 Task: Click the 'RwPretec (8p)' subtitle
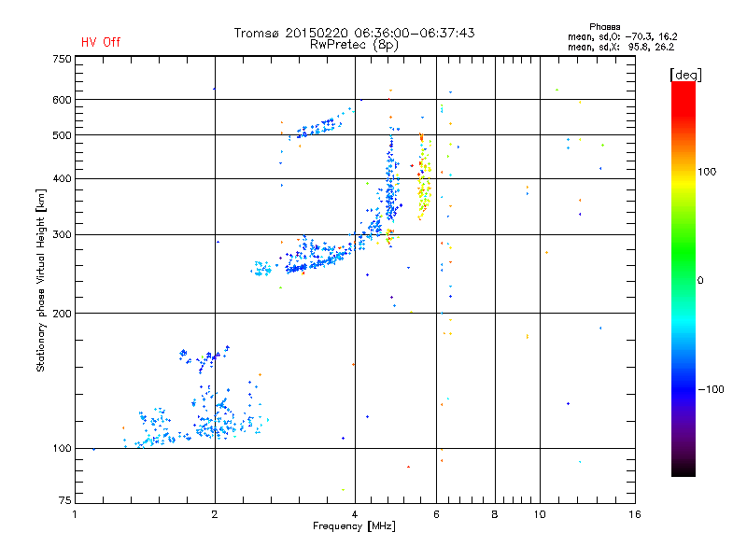pyautogui.click(x=354, y=45)
